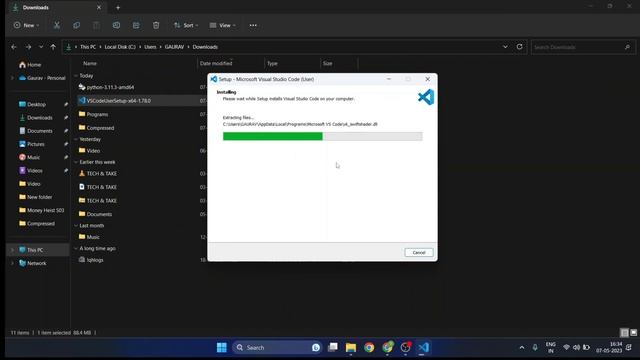Click the notification bell in taskbar
The width and height of the screenshot is (640, 360).
click(629, 348)
